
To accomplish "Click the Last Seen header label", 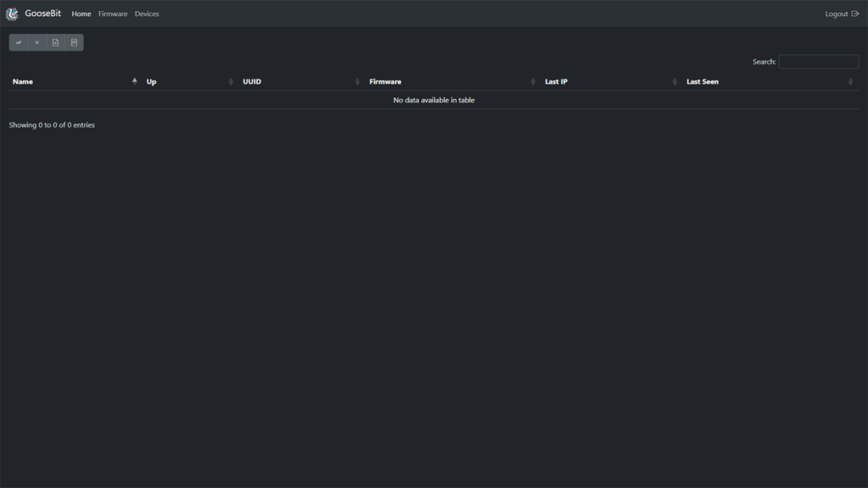I will click(702, 81).
